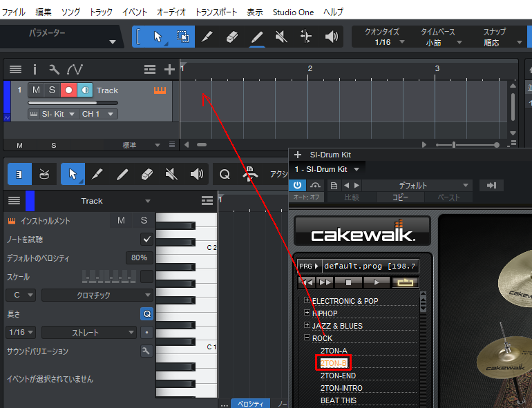Collapse the ROCK folder
Screen dimensions: 532x408
tap(307, 338)
